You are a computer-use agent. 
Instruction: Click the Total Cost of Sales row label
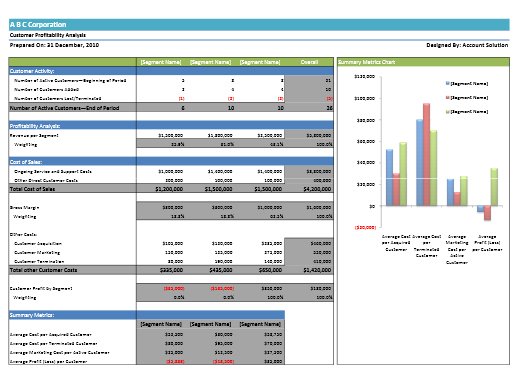pyautogui.click(x=32, y=189)
